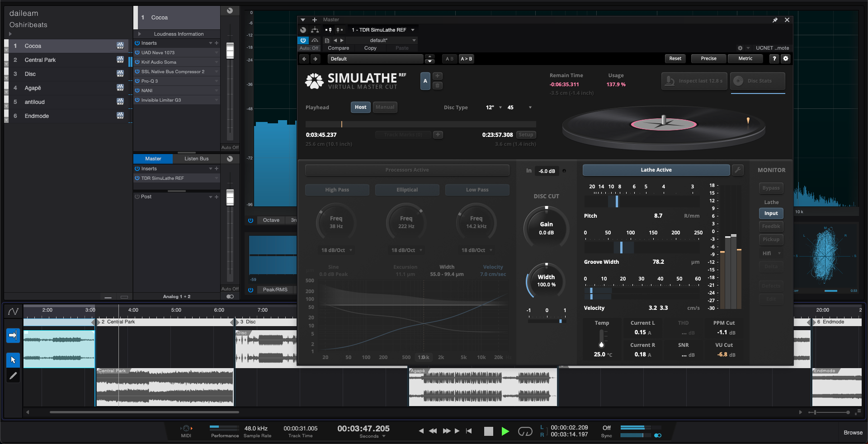
Task: Bypass the UAD Neve 1073 insert
Action: [x=137, y=52]
